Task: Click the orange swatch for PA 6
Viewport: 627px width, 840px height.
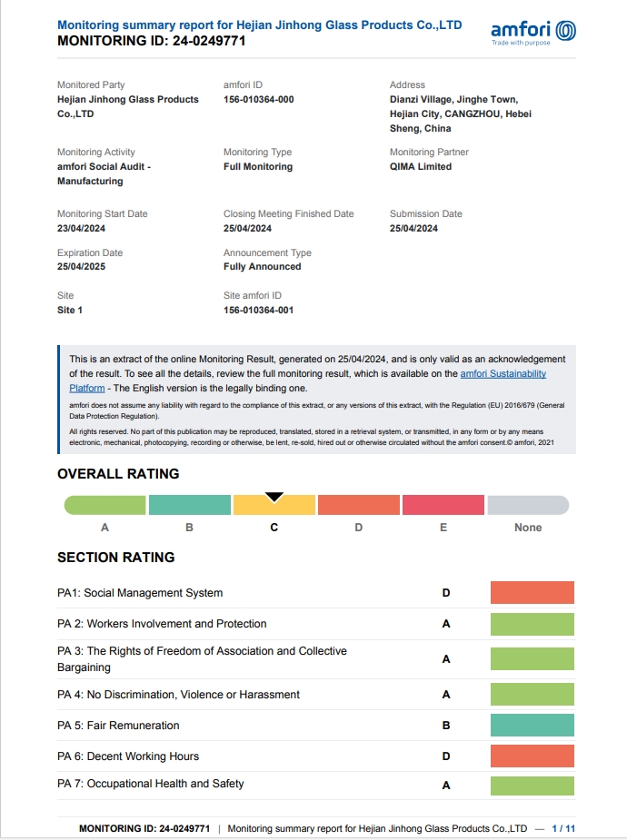Action: pyautogui.click(x=532, y=756)
